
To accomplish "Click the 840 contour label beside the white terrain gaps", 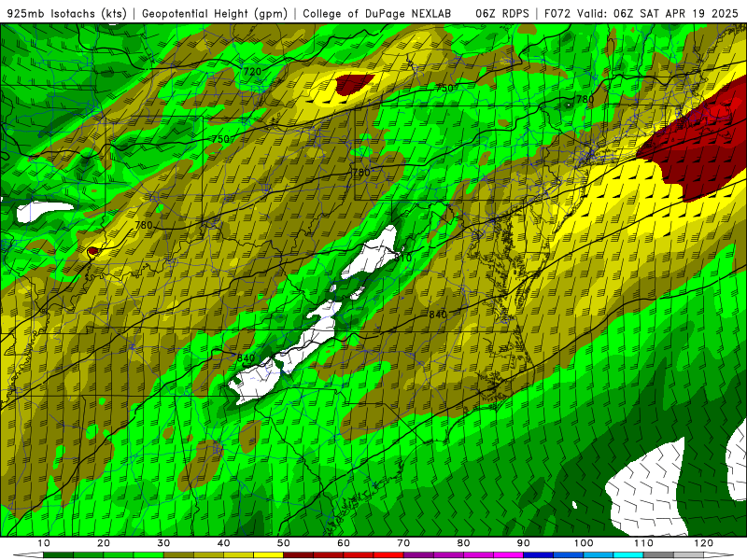I will 246,358.
